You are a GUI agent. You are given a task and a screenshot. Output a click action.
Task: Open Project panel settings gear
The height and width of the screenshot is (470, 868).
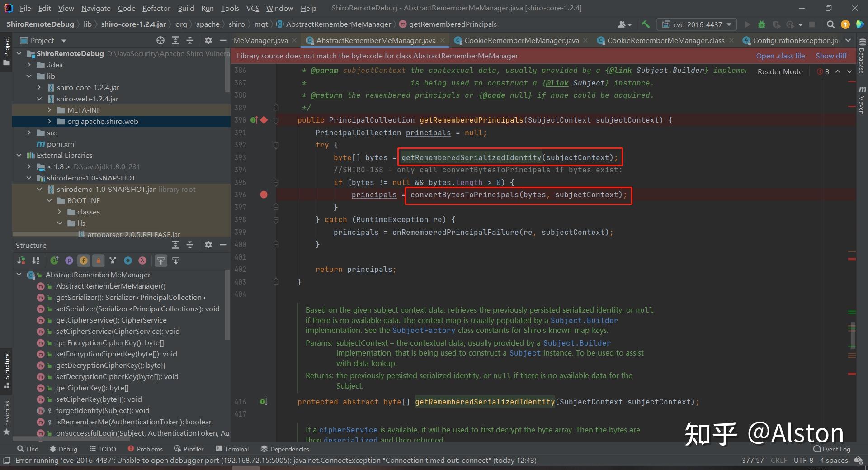pos(208,41)
